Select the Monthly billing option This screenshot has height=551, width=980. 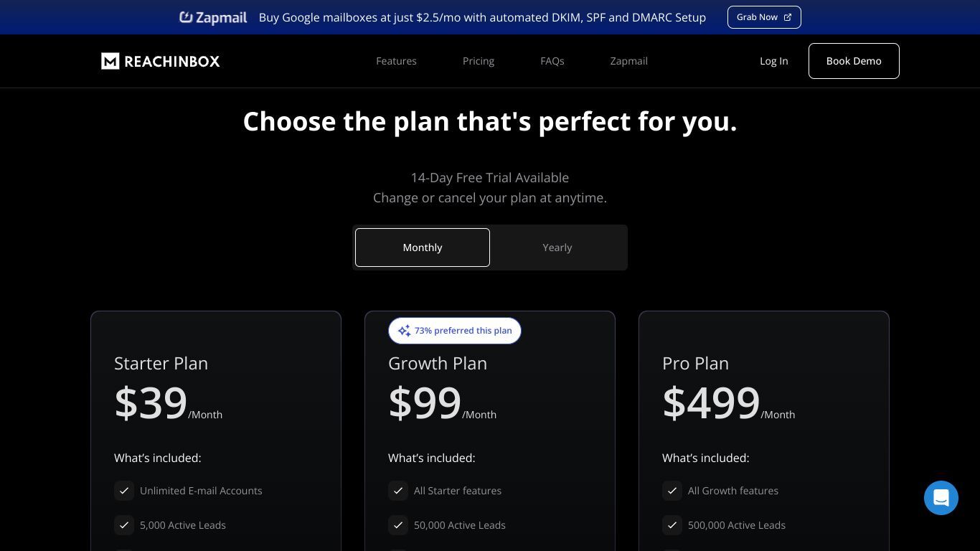tap(423, 248)
